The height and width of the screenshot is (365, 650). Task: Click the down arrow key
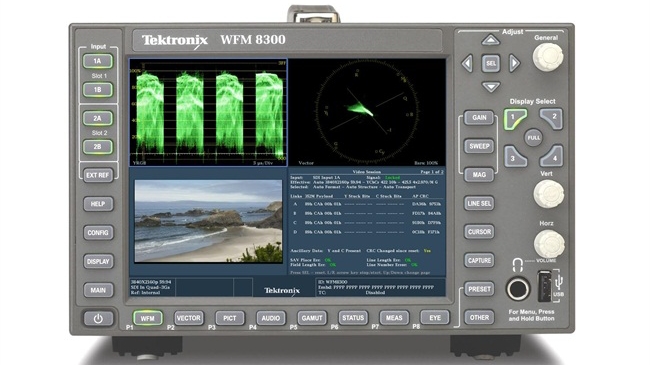[x=491, y=87]
